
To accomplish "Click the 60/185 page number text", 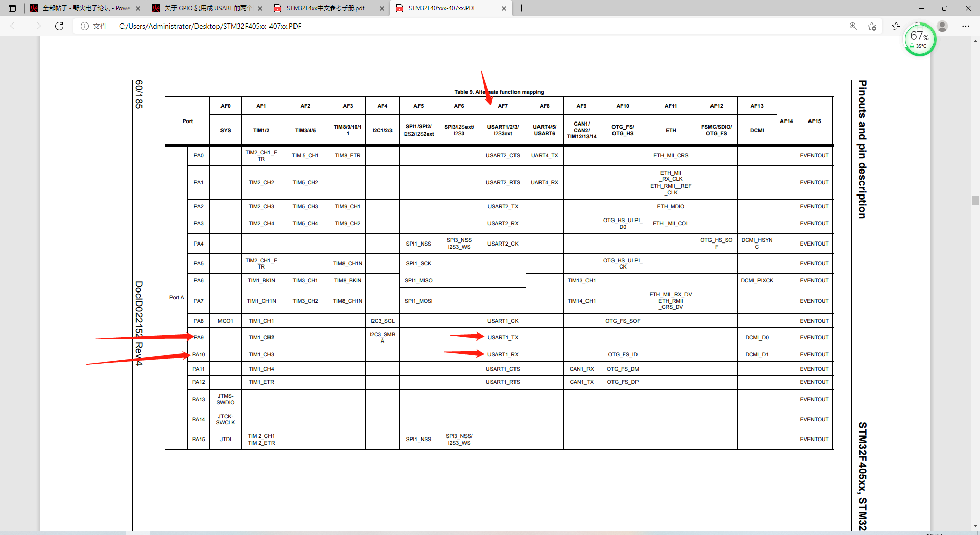I will pos(139,94).
